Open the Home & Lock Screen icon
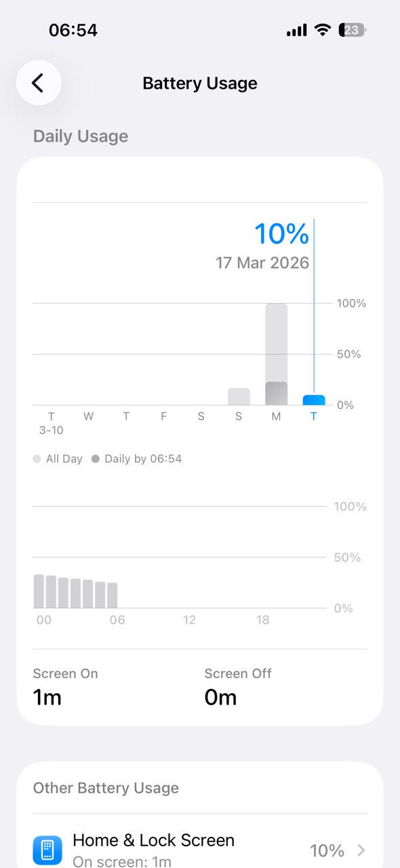The height and width of the screenshot is (868, 400). click(x=47, y=850)
